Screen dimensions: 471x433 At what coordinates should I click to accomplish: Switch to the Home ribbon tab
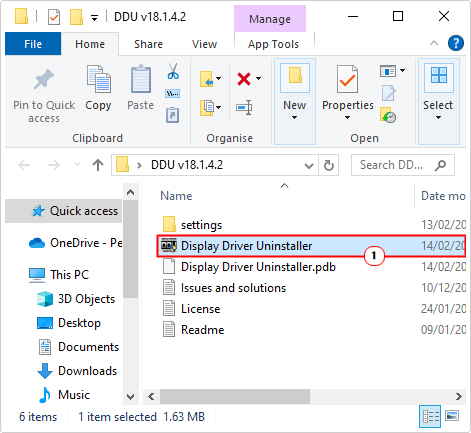pyautogui.click(x=90, y=44)
